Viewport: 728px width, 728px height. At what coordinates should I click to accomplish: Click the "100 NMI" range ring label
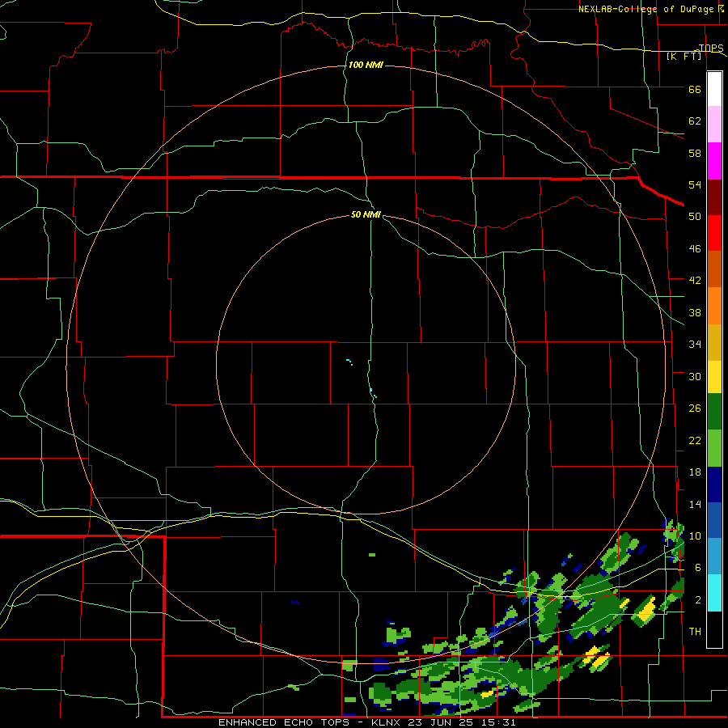click(366, 65)
